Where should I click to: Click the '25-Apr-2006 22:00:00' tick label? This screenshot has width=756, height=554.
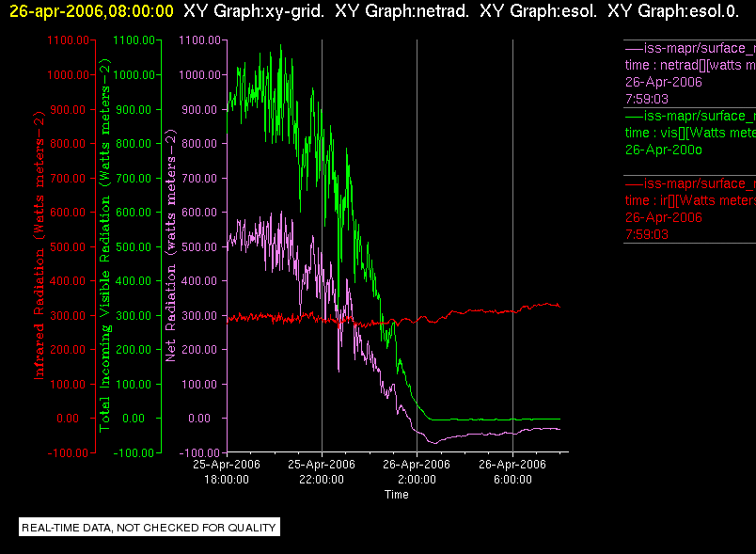click(x=321, y=472)
